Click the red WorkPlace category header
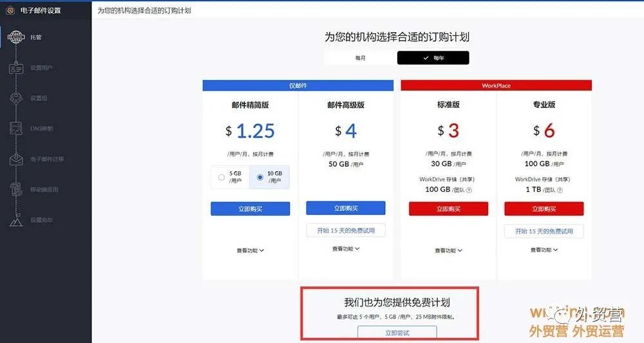The image size is (644, 343). (496, 86)
